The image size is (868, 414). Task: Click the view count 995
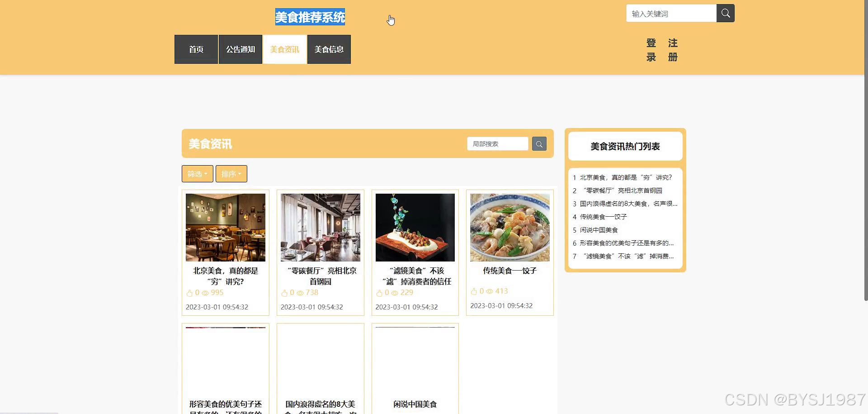coord(217,293)
